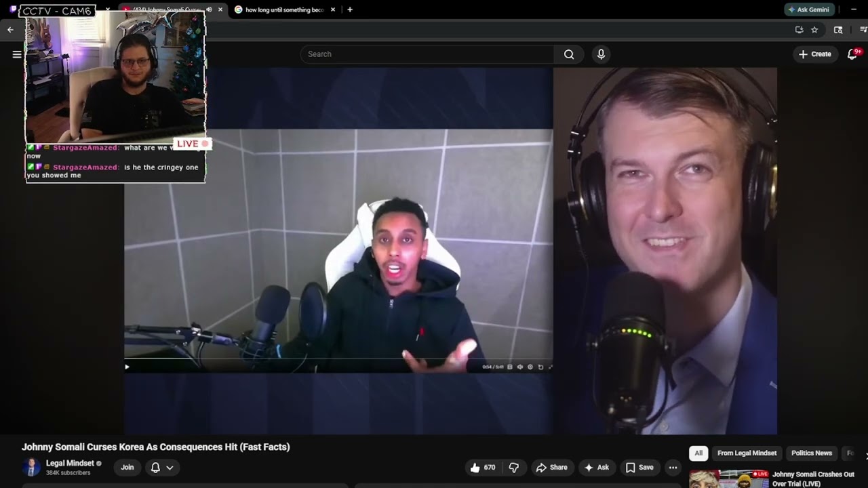Screen dimensions: 868x488
Task: Click the install app icon in address bar
Action: [x=799, y=30]
